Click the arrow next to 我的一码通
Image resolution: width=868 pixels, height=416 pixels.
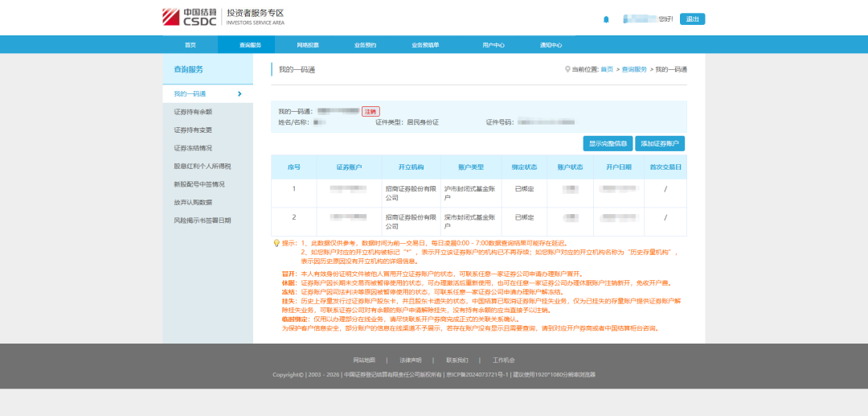[x=240, y=94]
